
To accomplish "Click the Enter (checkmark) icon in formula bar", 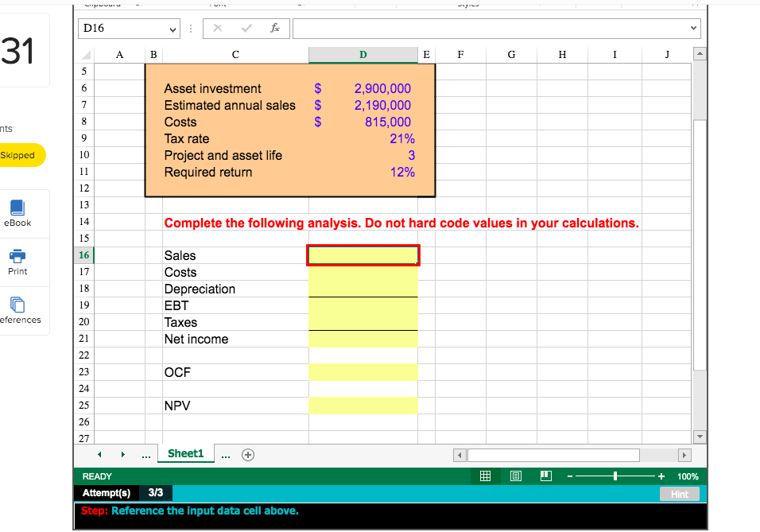I will point(246,28).
